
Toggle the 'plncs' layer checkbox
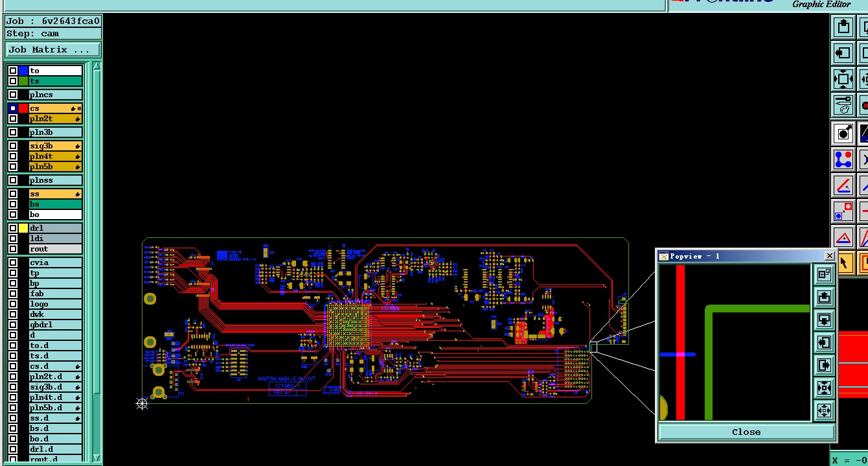tap(13, 95)
